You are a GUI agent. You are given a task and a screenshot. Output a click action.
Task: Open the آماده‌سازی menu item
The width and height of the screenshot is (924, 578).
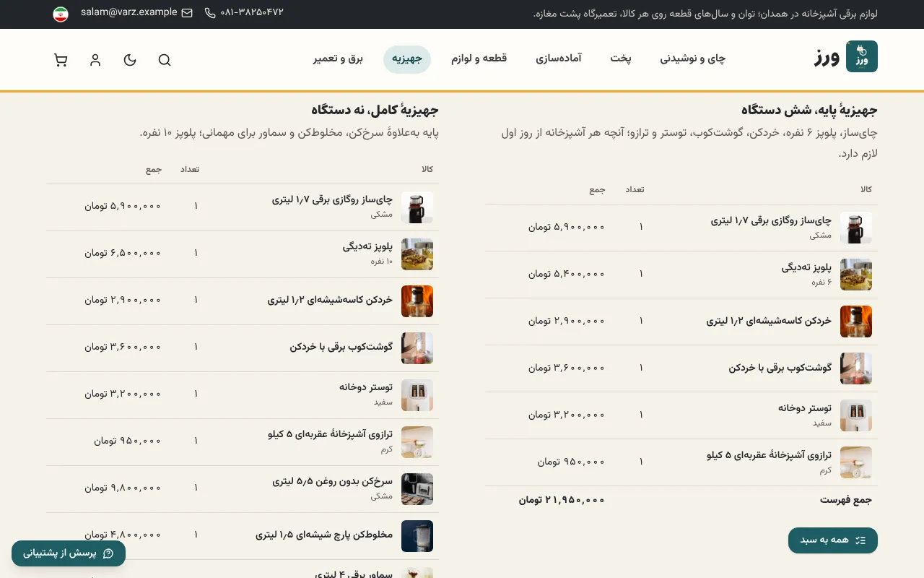click(x=559, y=59)
